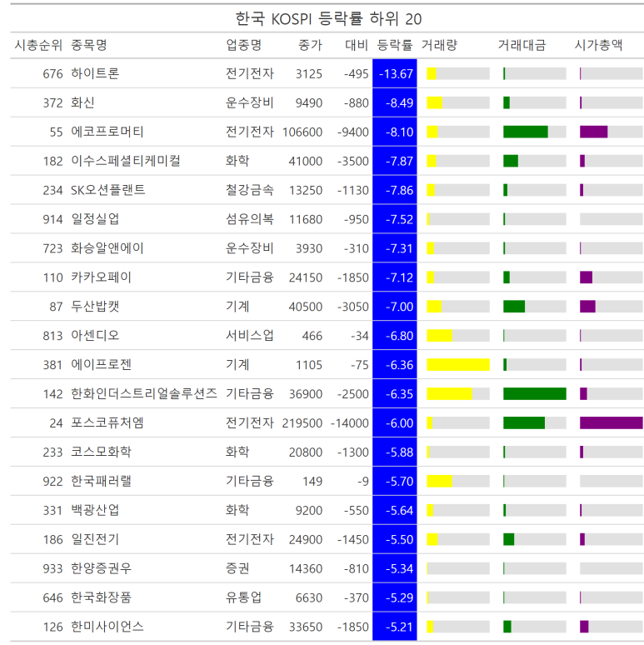Viewport: 644px width, 645px height.
Task: Select stock name '하이트론'
Action: pyautogui.click(x=95, y=73)
